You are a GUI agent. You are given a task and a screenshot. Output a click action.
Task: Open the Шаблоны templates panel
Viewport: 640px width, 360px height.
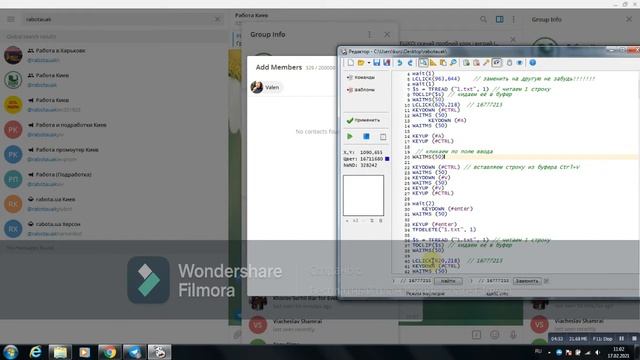tap(361, 89)
